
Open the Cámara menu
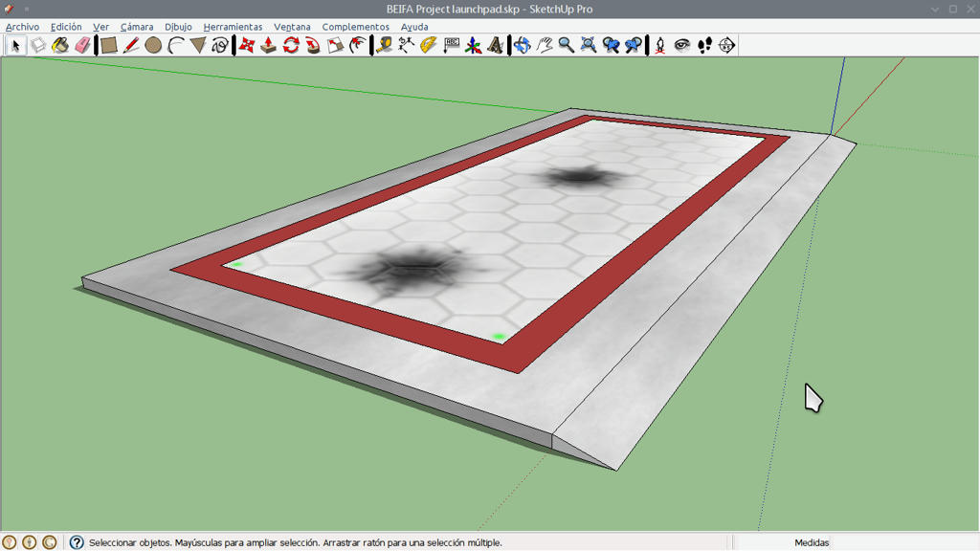pyautogui.click(x=137, y=27)
